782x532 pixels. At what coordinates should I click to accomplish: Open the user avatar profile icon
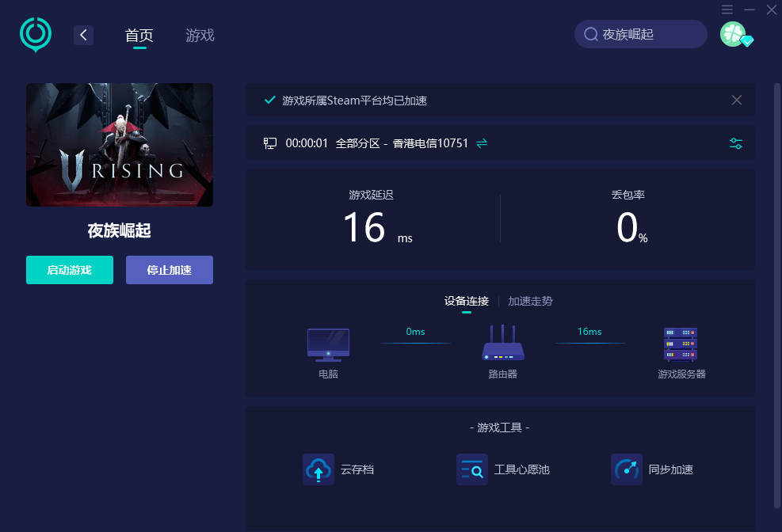(733, 34)
